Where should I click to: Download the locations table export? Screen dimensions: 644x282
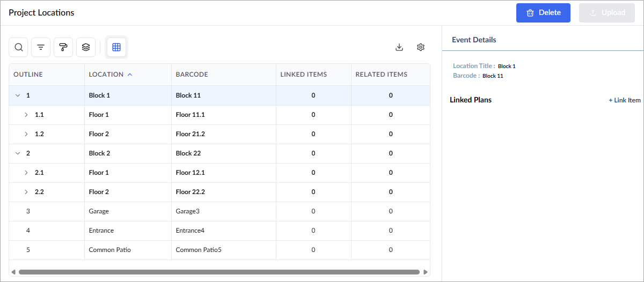click(399, 47)
